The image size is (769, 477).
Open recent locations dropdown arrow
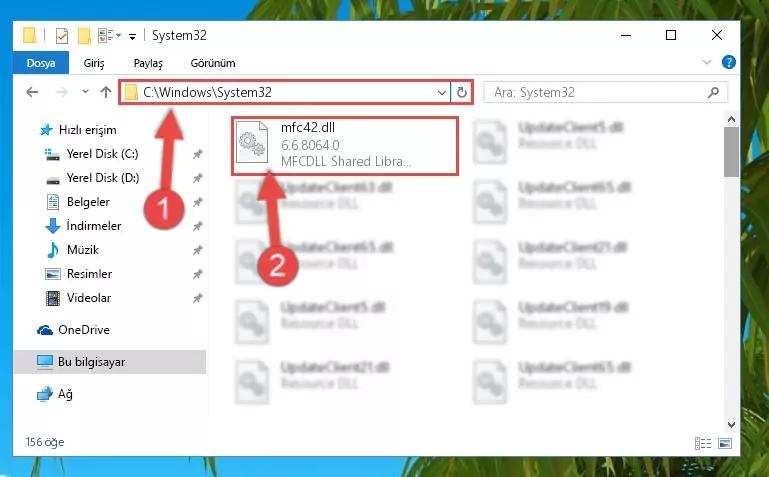pyautogui.click(x=85, y=92)
